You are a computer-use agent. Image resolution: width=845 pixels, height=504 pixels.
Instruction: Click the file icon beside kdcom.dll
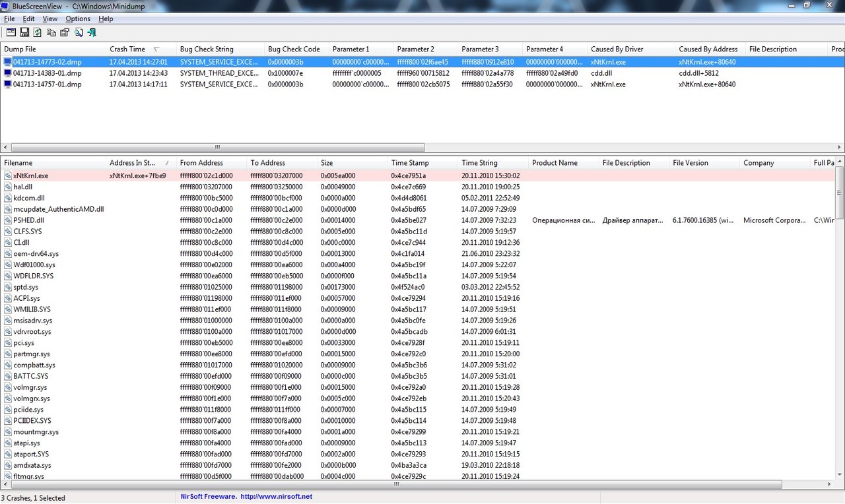pos(7,198)
